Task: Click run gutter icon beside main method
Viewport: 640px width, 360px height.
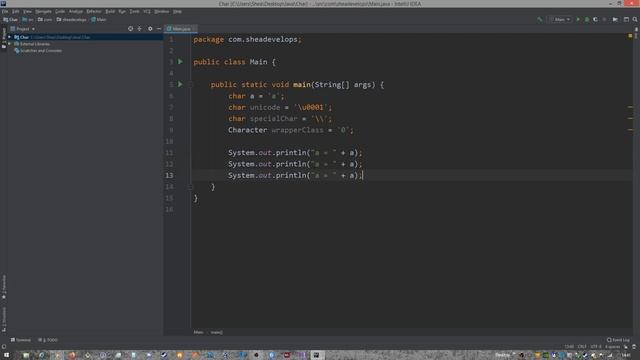Action: (180, 84)
